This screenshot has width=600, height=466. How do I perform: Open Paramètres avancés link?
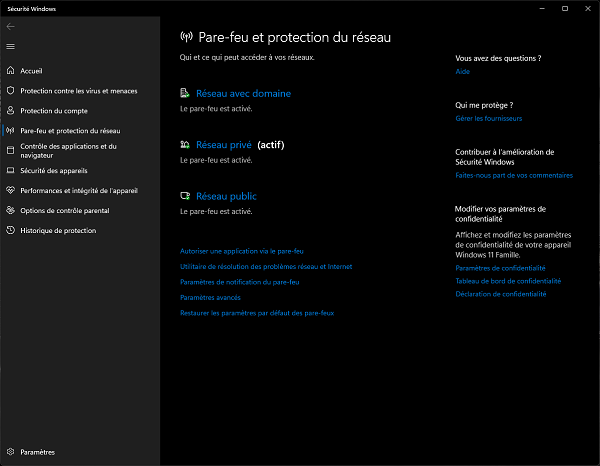point(210,297)
